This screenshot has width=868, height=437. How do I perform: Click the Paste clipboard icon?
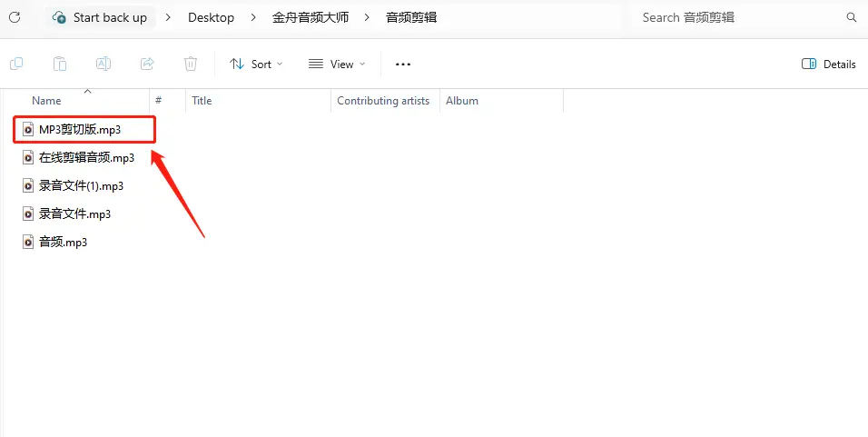[60, 65]
